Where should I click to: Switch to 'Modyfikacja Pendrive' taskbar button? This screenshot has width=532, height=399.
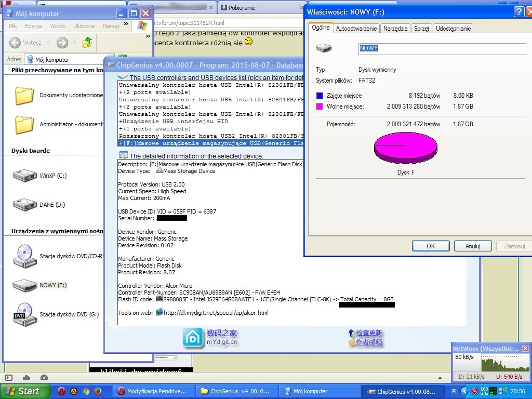tap(154, 391)
